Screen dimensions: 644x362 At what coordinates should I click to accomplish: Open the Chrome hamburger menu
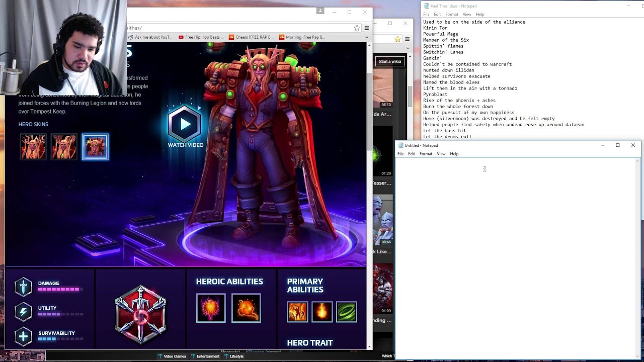click(367, 28)
